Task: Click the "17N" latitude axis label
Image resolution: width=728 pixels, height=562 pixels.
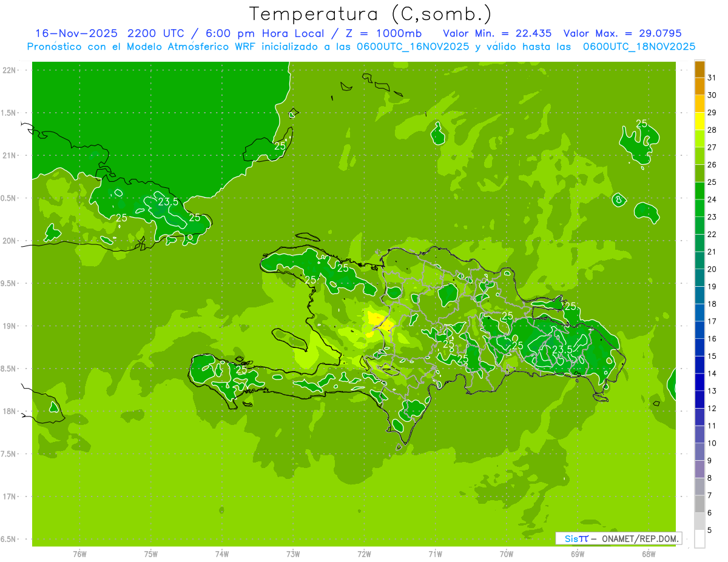Action: [x=10, y=497]
